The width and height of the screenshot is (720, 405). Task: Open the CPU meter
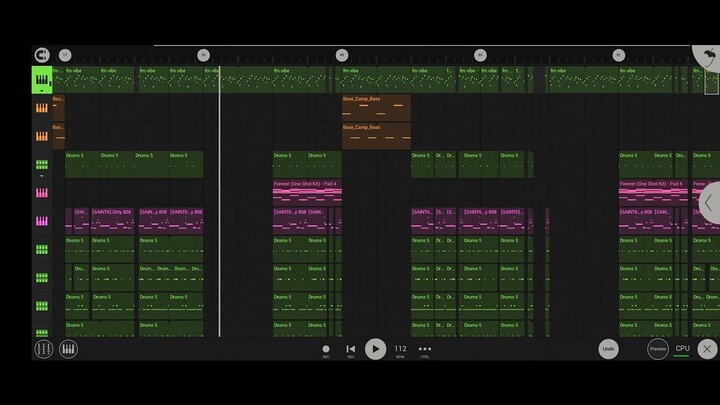coord(682,350)
